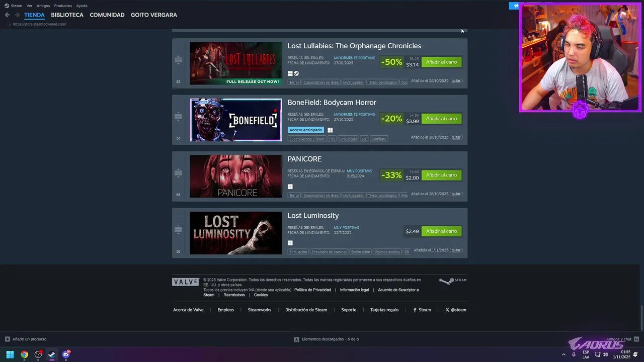This screenshot has height=362, width=644.
Task: Open the Steam app in the taskbar
Action: point(51,354)
